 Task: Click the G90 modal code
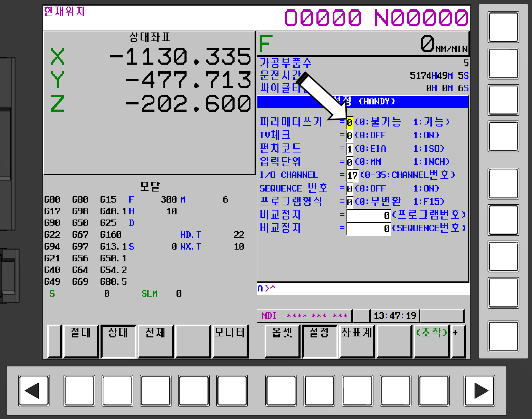pyautogui.click(x=52, y=223)
